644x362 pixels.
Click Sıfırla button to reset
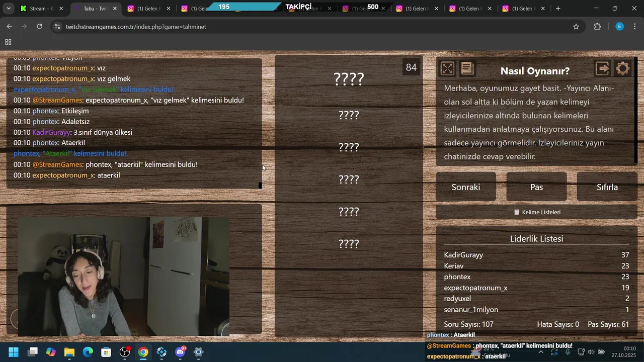(x=607, y=187)
